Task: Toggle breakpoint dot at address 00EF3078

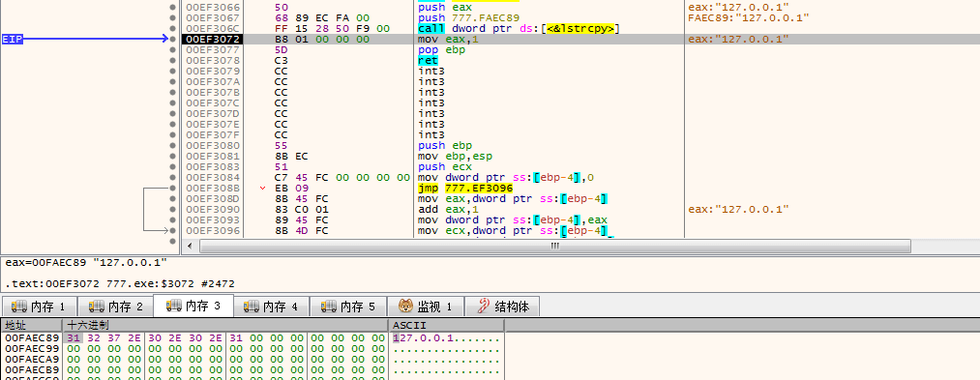Action: click(x=172, y=61)
